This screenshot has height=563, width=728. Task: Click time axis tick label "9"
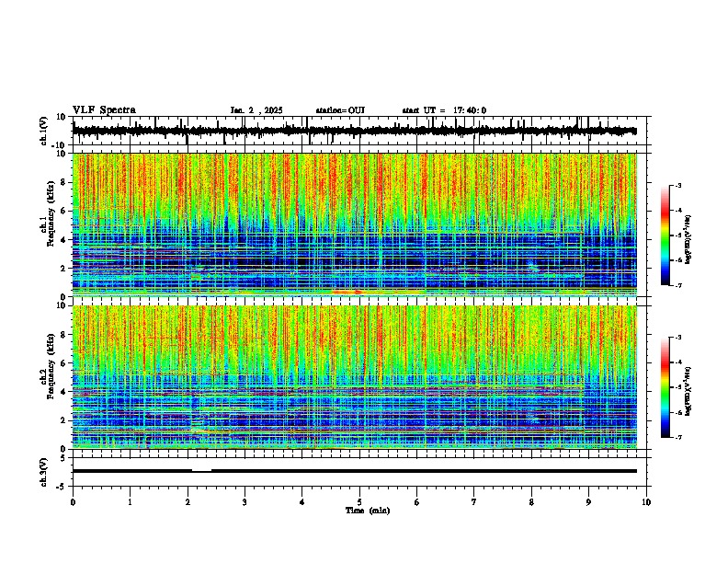pos(588,502)
